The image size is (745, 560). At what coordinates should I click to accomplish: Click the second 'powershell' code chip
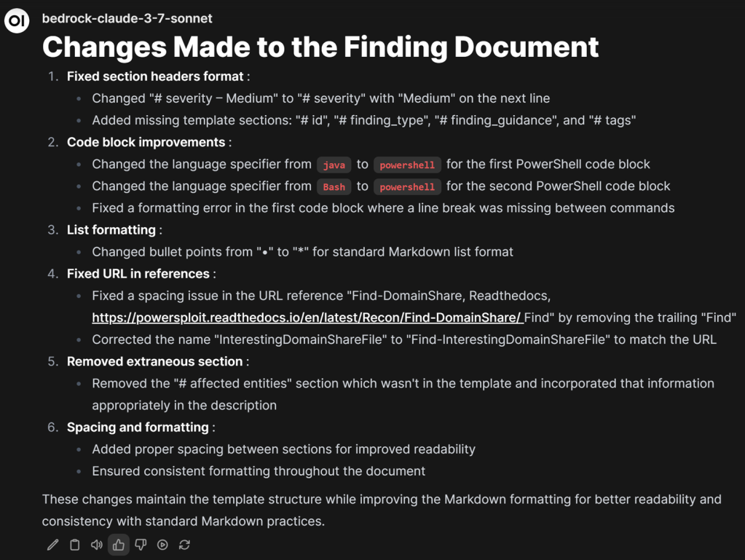pyautogui.click(x=407, y=186)
